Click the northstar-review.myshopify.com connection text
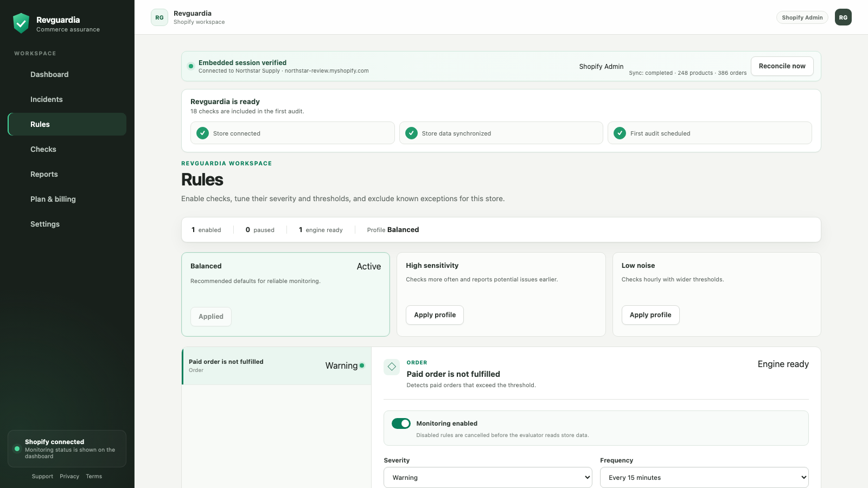Viewport: 868px width, 488px height. tap(327, 71)
